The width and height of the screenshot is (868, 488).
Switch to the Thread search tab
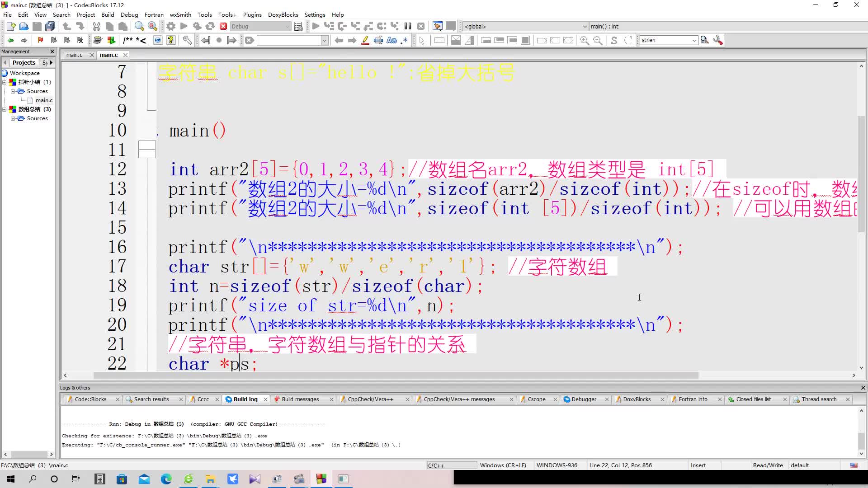tap(819, 399)
